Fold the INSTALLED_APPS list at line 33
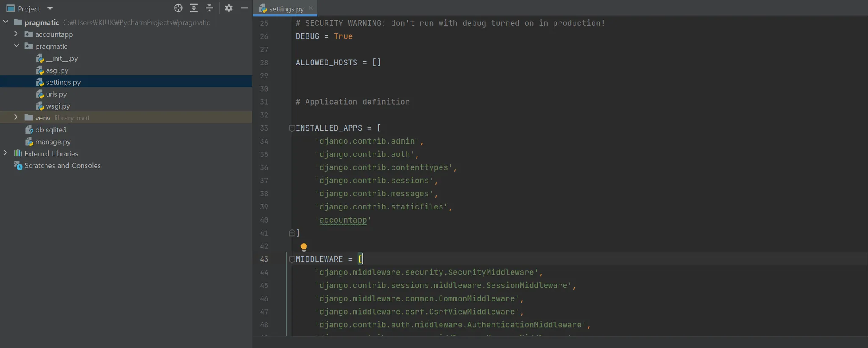This screenshot has height=348, width=868. point(292,128)
